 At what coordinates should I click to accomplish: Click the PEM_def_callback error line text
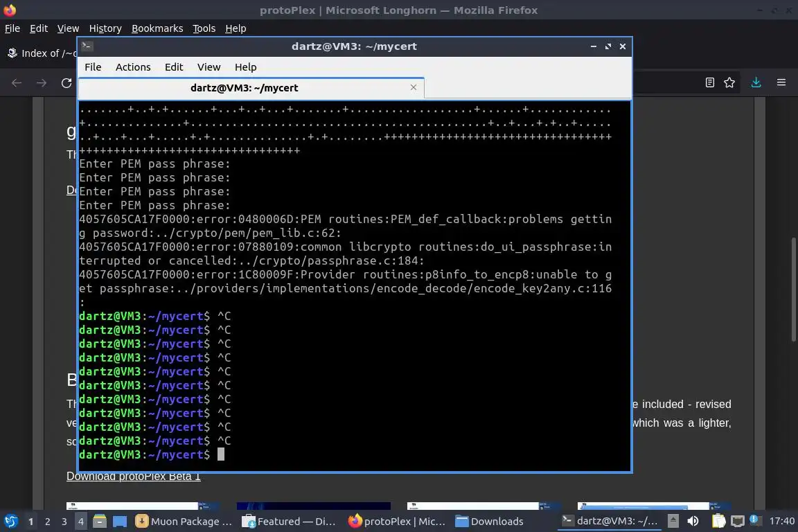[345, 226]
